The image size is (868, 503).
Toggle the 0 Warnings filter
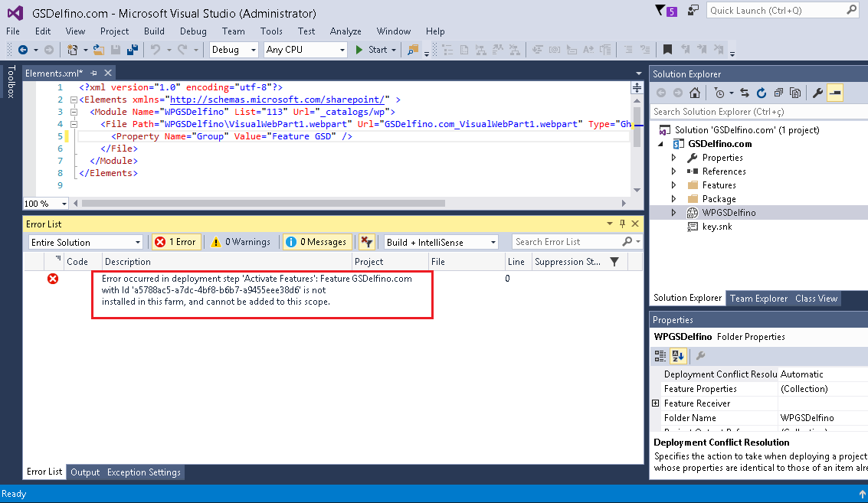click(241, 242)
